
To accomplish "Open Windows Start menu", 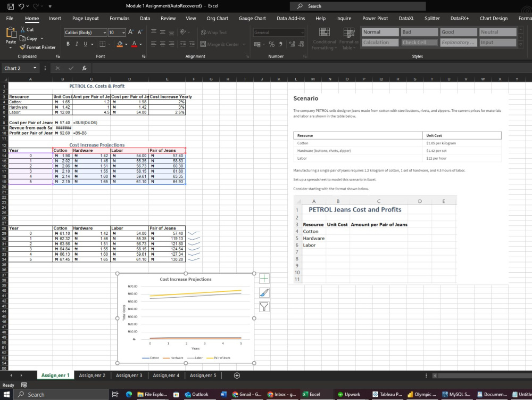I will [6, 394].
